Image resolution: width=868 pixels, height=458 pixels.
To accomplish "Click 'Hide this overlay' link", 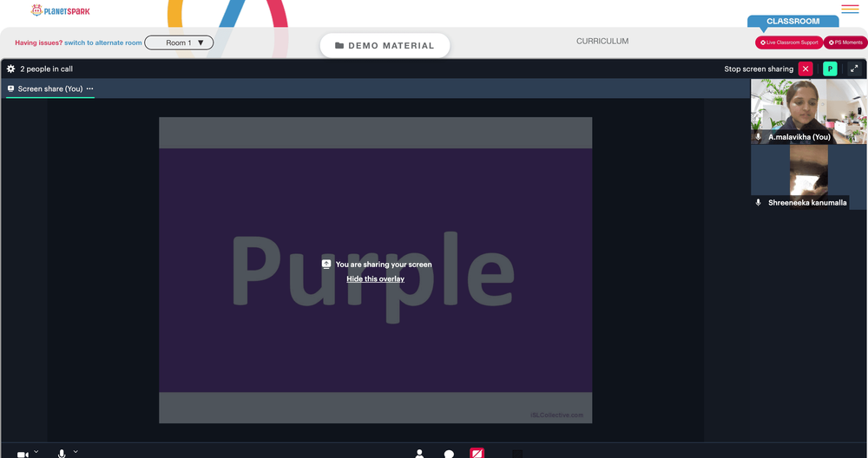I will (x=375, y=278).
